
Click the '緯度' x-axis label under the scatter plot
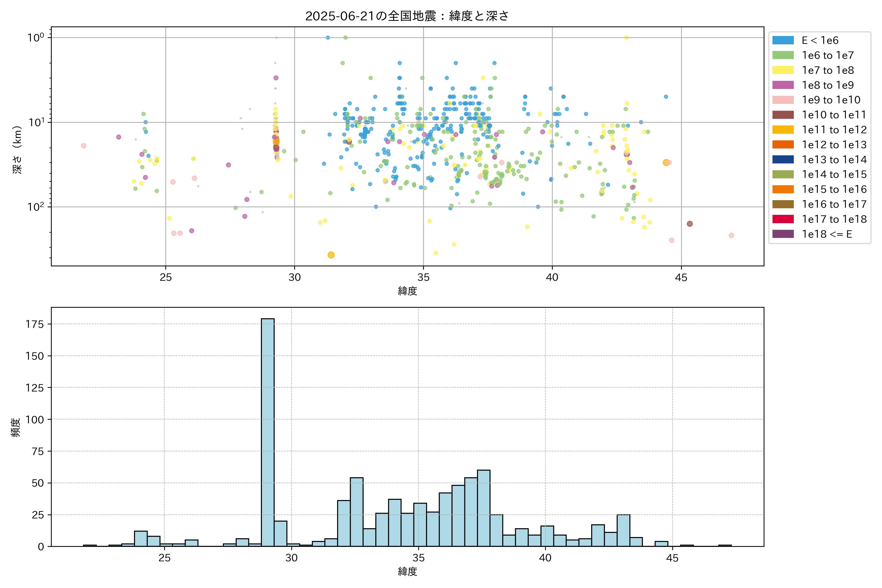407,291
